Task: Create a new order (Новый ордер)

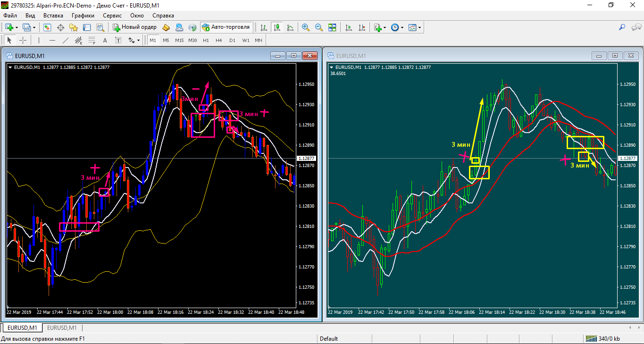Action: (135, 27)
